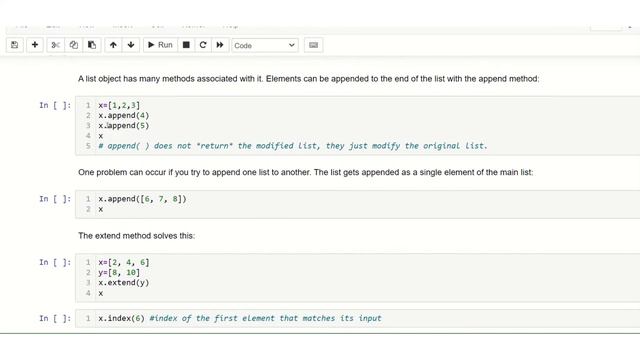Viewport: 640px width, 360px height.
Task: Click the In [ ] prompt of the x.index(6) cell
Action: point(55,318)
